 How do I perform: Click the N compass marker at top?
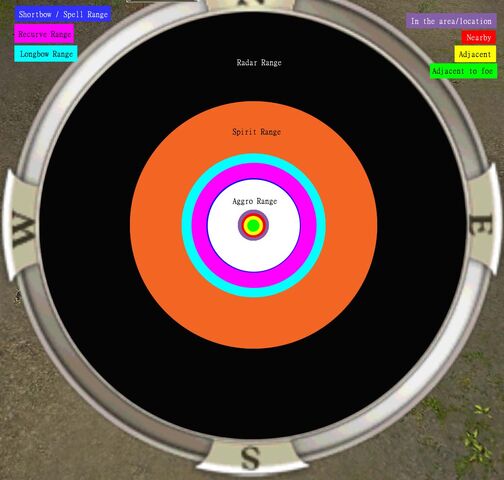(251, 2)
